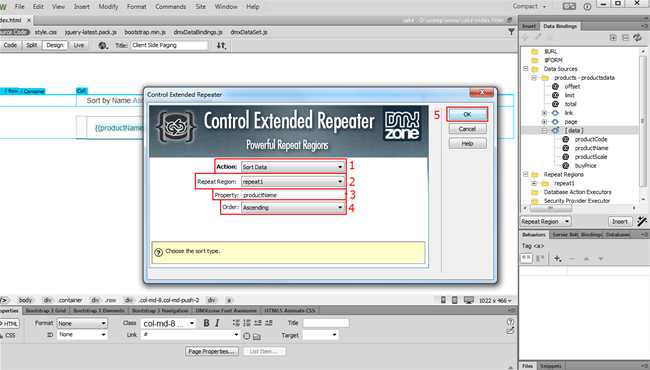The height and width of the screenshot is (370, 650).
Task: Open the Order dropdown showing Ascending
Action: (x=293, y=208)
